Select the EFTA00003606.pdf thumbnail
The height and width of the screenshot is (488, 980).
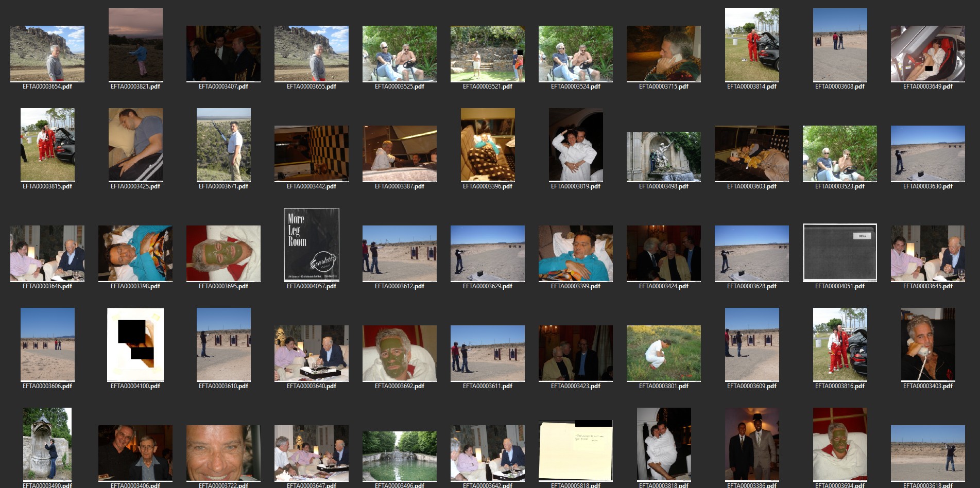click(47, 344)
